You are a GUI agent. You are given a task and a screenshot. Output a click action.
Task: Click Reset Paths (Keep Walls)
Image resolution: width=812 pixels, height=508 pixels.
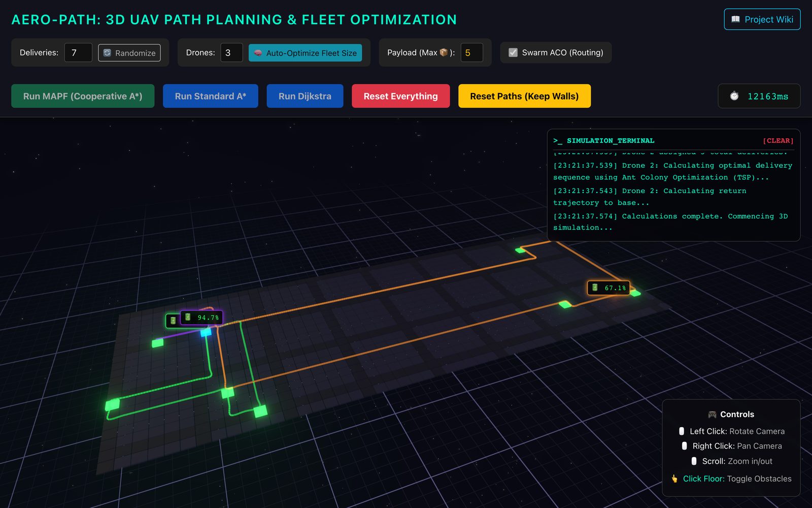524,96
